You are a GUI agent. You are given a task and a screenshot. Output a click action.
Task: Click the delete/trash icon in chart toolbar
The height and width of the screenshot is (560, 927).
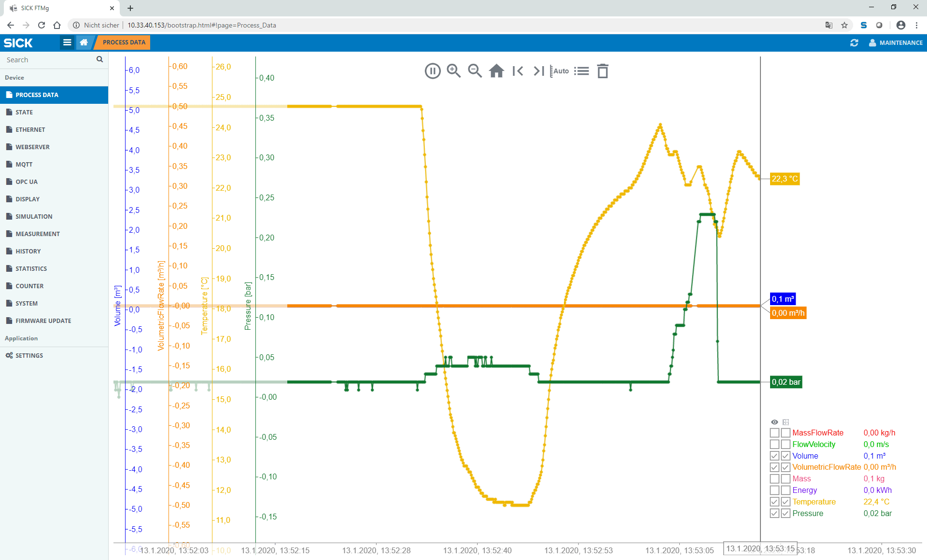(603, 71)
